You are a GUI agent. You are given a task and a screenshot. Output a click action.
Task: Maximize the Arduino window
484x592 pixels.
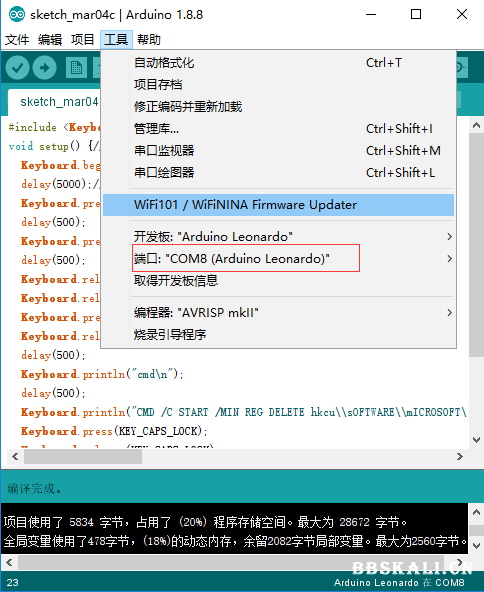416,15
